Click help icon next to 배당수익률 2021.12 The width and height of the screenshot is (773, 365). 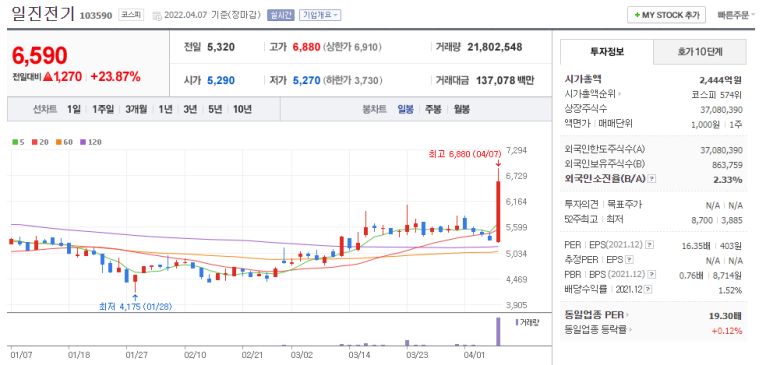coord(648,290)
